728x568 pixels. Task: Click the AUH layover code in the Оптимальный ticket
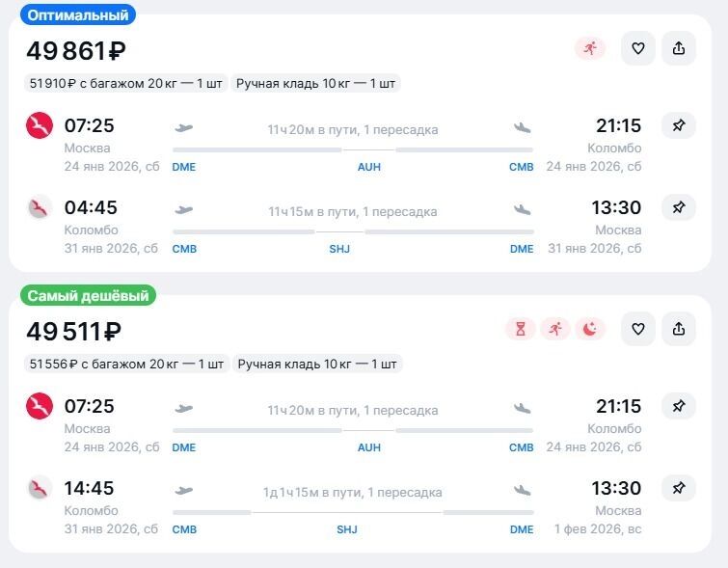[x=369, y=167]
